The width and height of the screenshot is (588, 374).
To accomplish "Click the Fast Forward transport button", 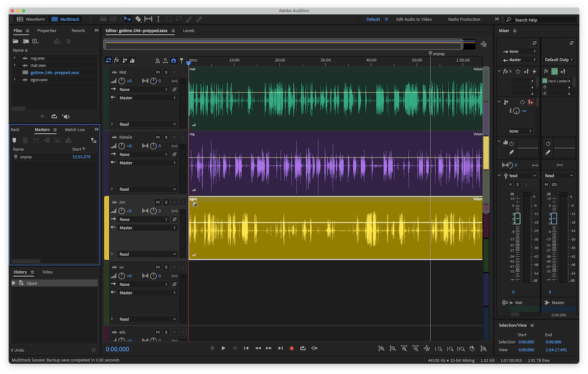I will pos(269,348).
